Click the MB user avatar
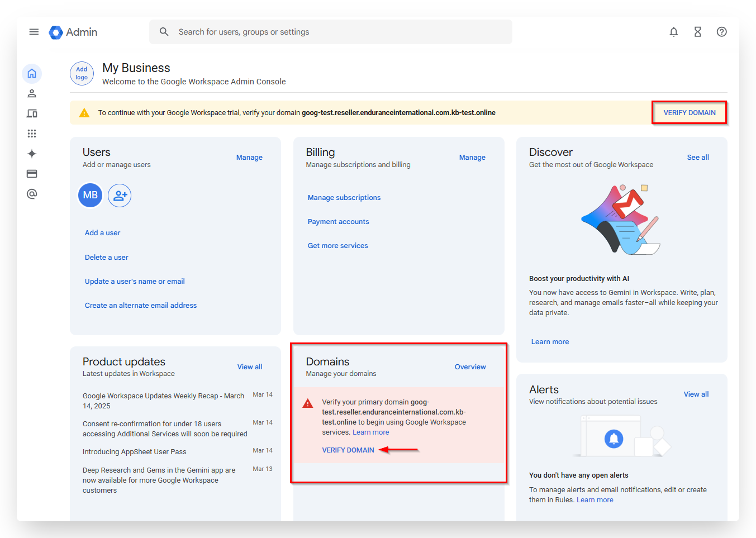This screenshot has height=538, width=756. [x=91, y=195]
